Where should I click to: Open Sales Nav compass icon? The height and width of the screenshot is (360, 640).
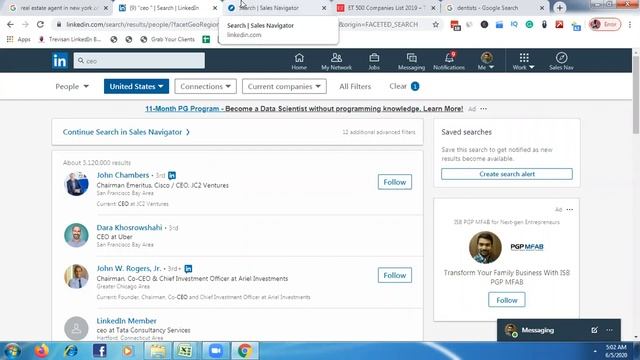pyautogui.click(x=561, y=61)
